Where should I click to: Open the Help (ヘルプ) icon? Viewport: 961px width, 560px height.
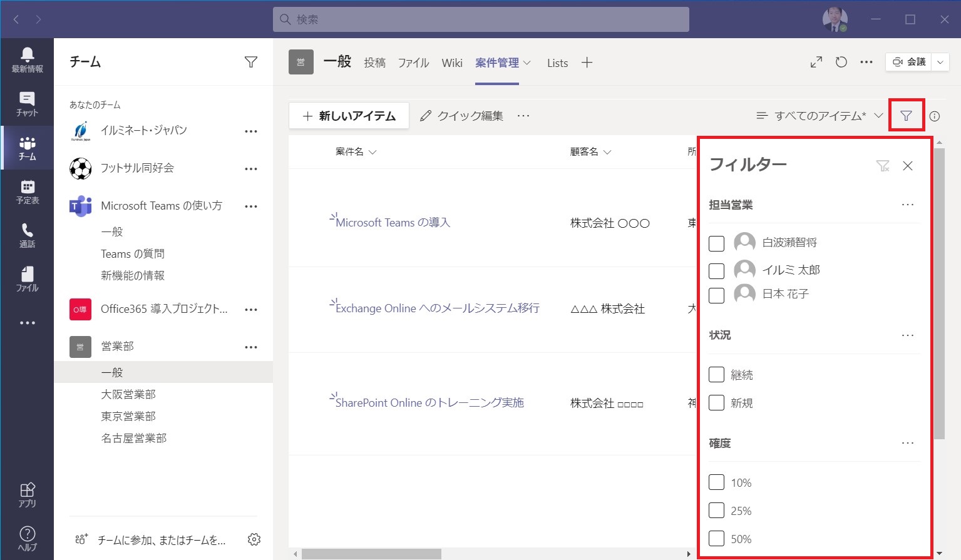(27, 538)
